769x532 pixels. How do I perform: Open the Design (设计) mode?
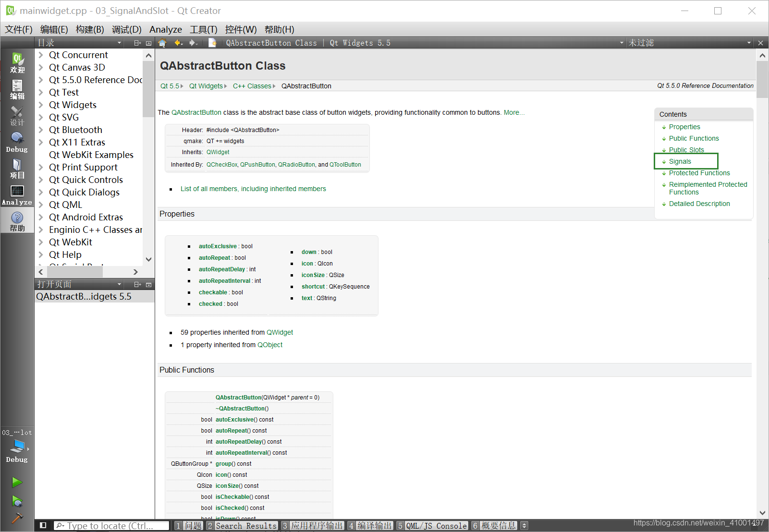point(17,116)
